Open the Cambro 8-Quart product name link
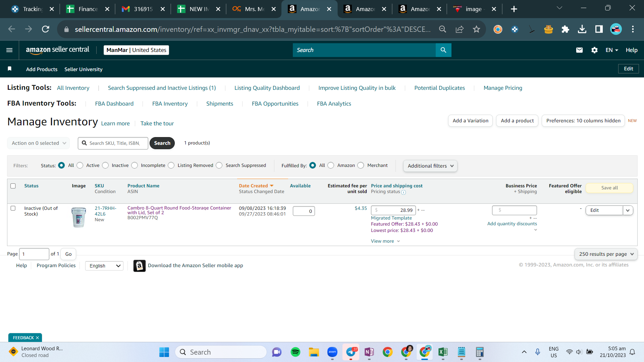This screenshot has width=644, height=362. [179, 210]
